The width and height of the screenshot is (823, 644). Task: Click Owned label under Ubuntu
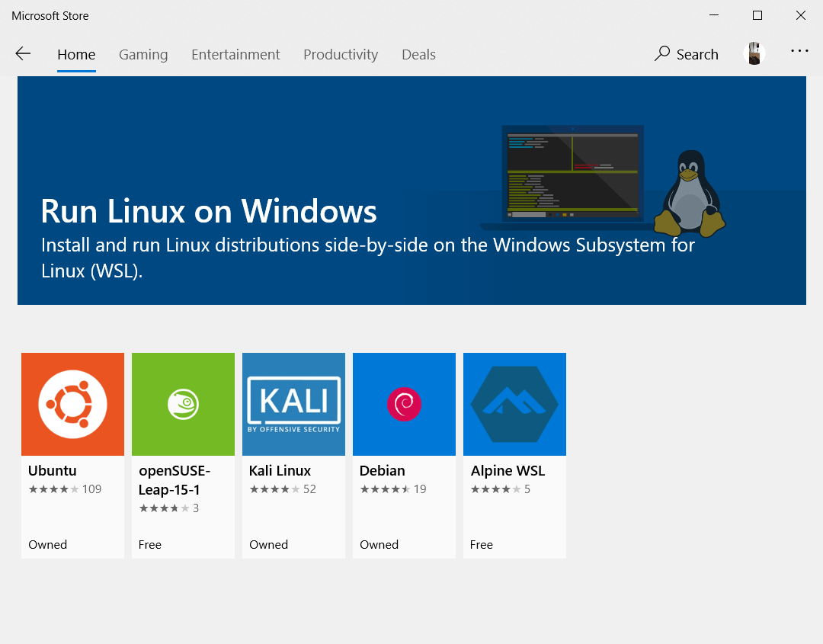(x=47, y=544)
